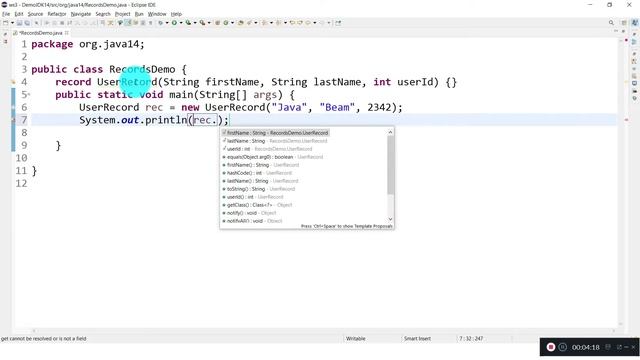Click the proposal list scroll up arrow

[390, 132]
